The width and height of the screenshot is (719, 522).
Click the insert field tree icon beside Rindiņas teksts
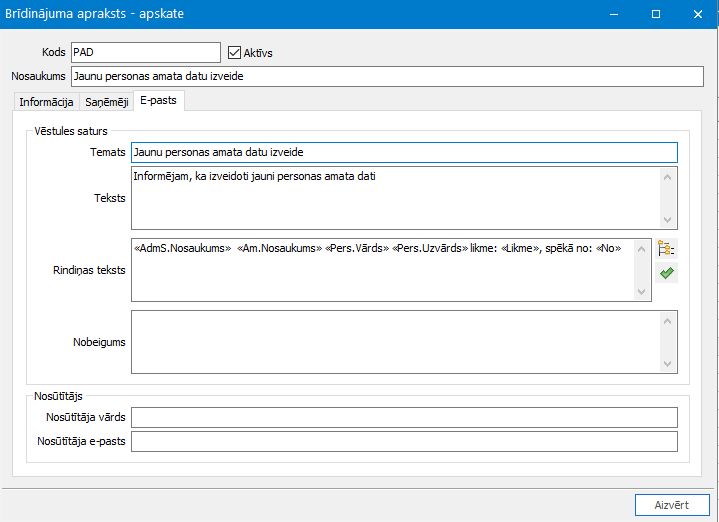tap(666, 249)
